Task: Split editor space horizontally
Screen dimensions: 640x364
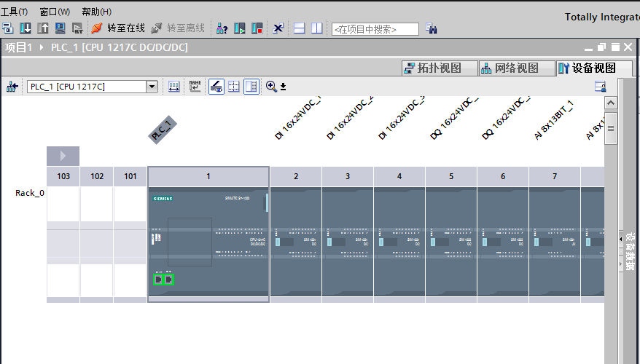Action: point(300,28)
